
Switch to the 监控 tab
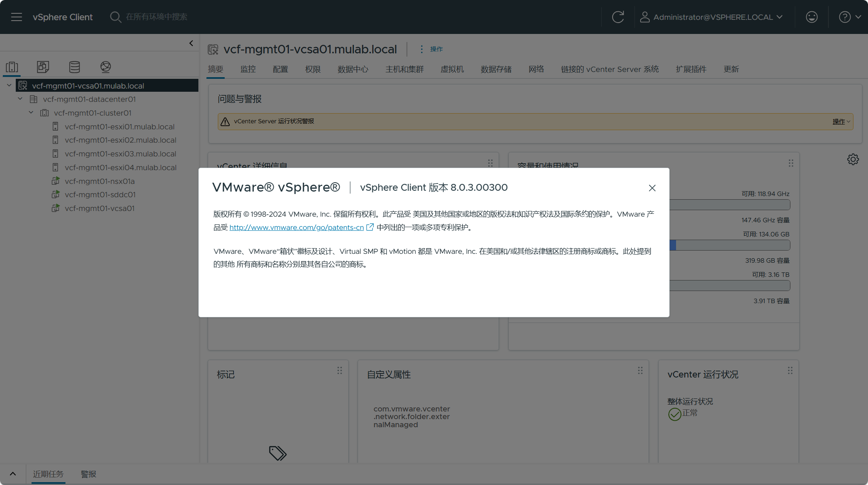(x=248, y=69)
